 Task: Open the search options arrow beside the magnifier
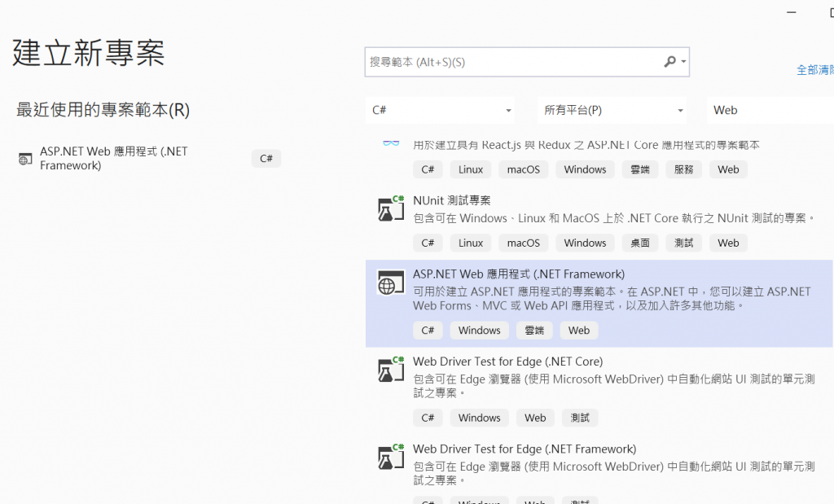683,62
